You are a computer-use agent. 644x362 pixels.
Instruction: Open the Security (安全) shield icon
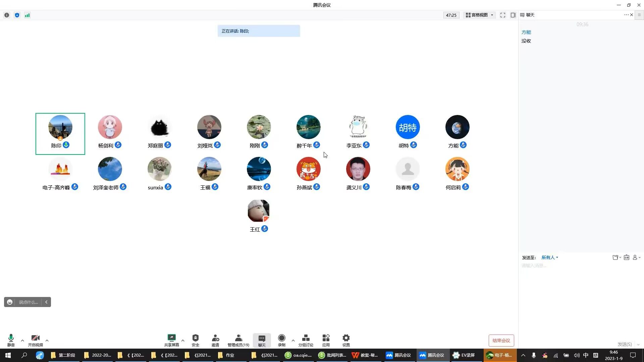(195, 338)
